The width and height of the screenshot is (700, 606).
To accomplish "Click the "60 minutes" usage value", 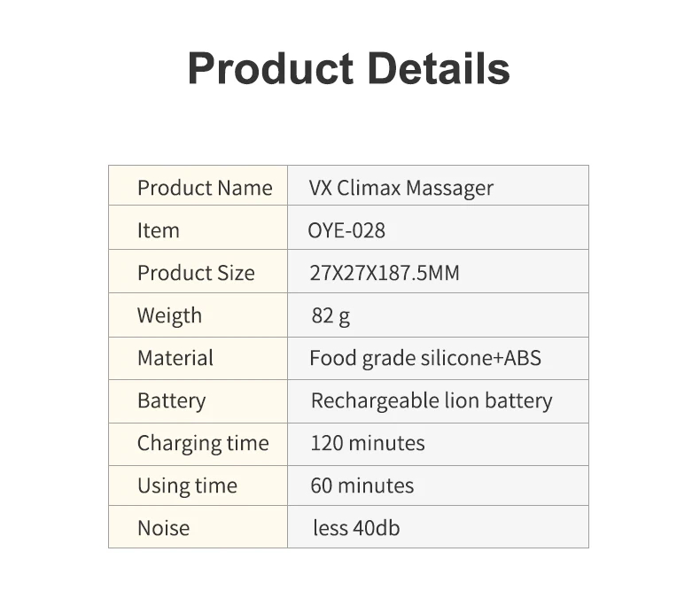I will tap(362, 486).
